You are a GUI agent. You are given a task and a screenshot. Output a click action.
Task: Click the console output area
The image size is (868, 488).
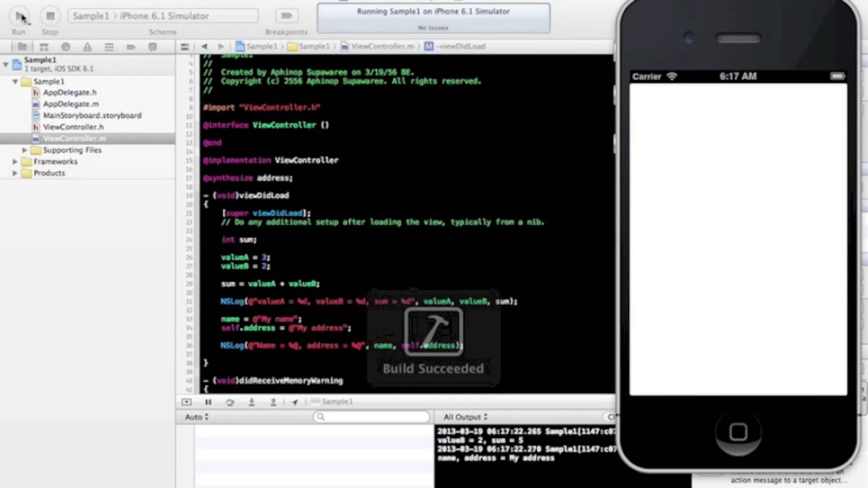[x=526, y=456]
